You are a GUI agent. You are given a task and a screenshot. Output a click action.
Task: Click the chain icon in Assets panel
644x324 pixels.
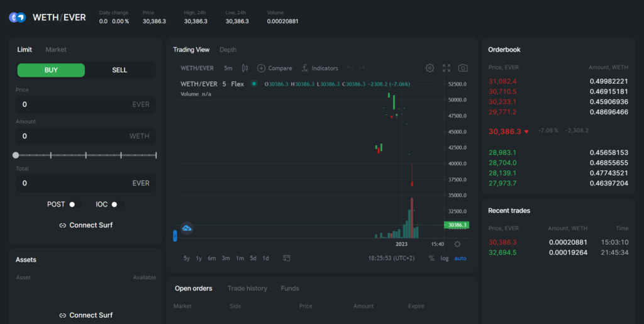62,315
